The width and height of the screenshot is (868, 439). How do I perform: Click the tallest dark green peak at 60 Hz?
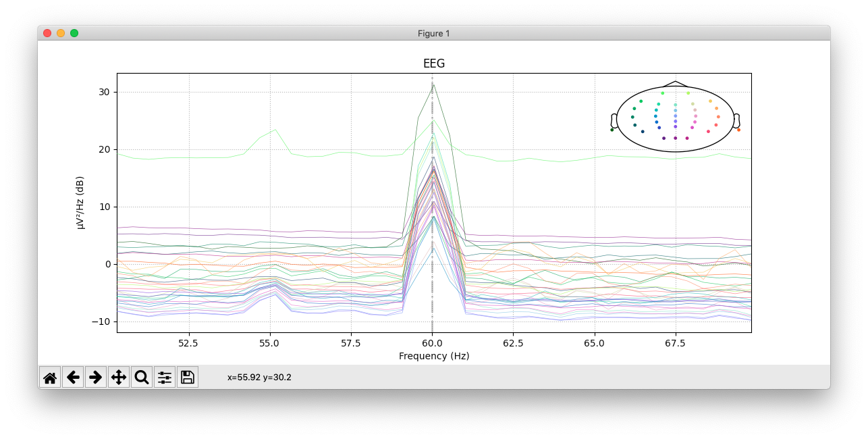433,85
